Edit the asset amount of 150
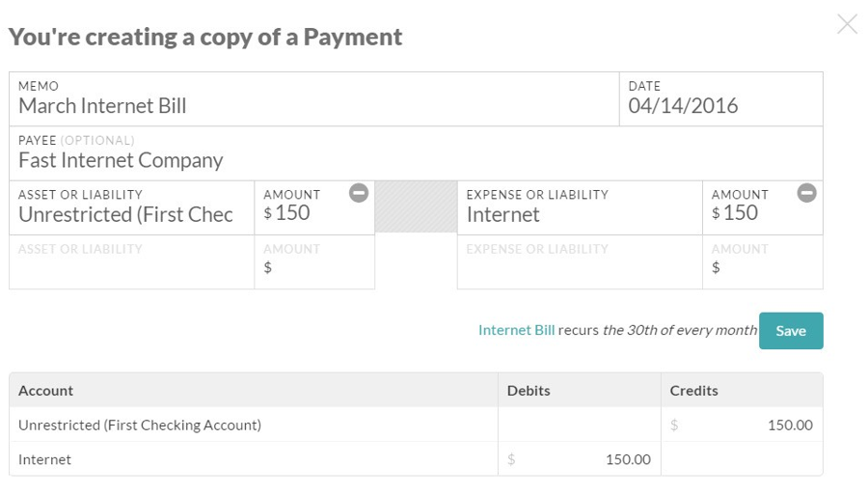The width and height of the screenshot is (868, 494). (314, 207)
